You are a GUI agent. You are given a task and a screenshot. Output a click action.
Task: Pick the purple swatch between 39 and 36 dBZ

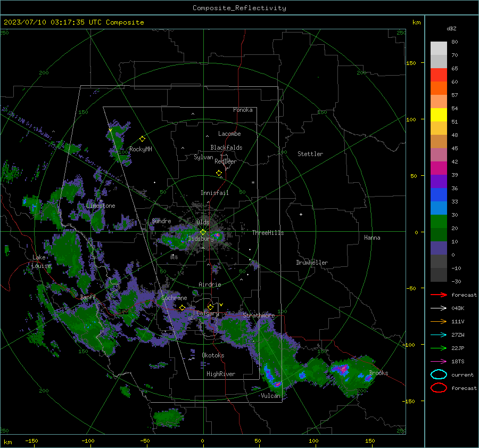tap(439, 182)
